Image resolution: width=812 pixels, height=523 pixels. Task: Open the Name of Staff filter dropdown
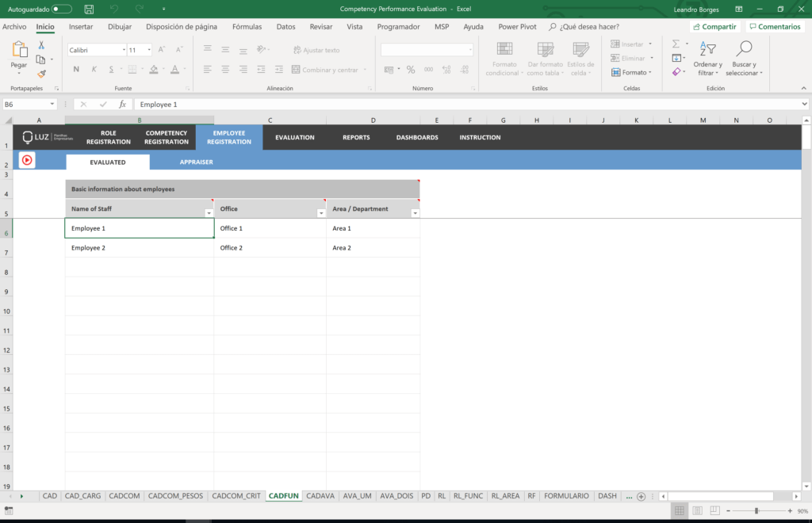coord(209,212)
